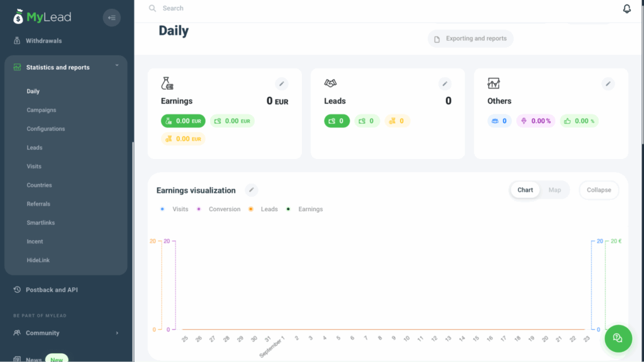Switch to the Map view tab
The image size is (644, 362).
coord(555,190)
